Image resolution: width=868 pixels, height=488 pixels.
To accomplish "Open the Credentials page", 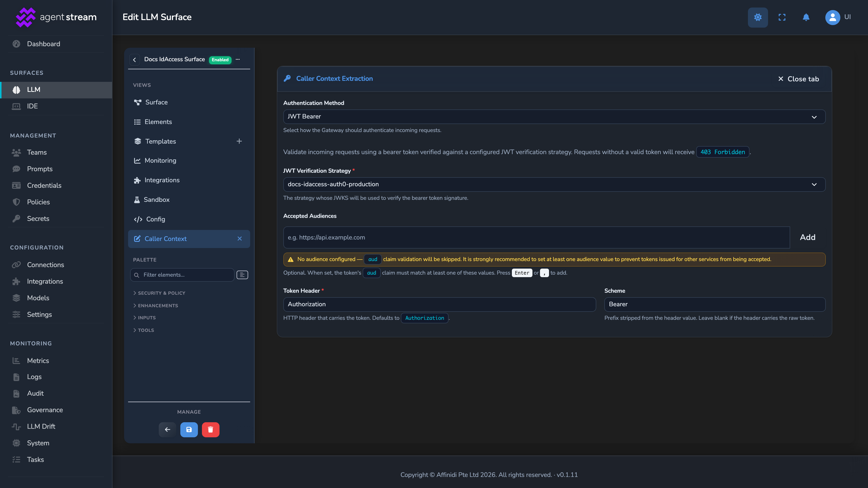I will click(56, 185).
